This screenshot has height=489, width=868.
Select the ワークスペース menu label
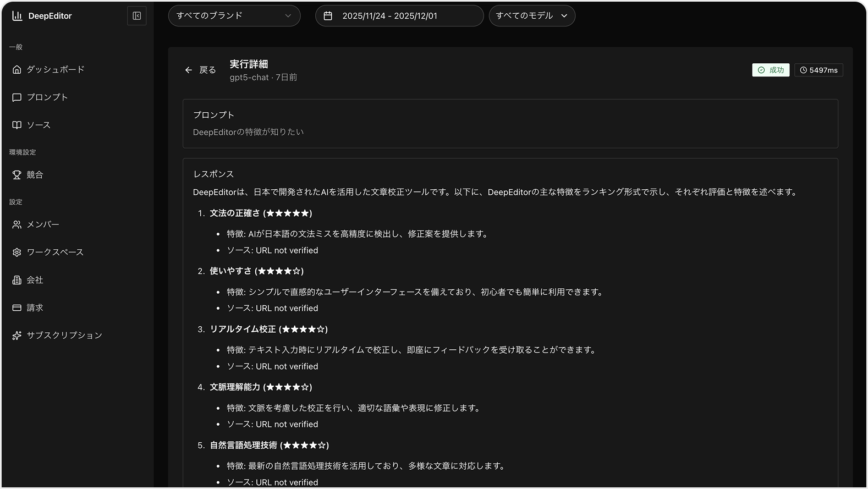[x=55, y=252]
